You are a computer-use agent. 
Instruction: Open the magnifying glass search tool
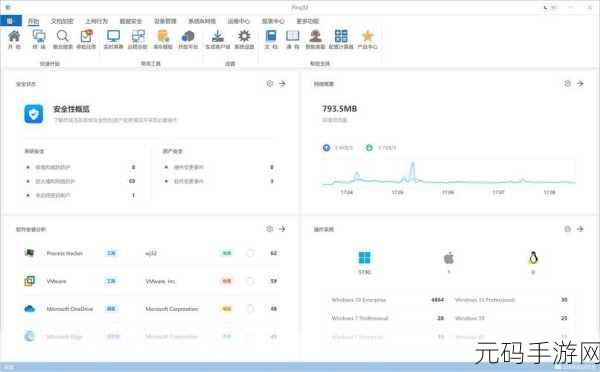click(x=62, y=36)
